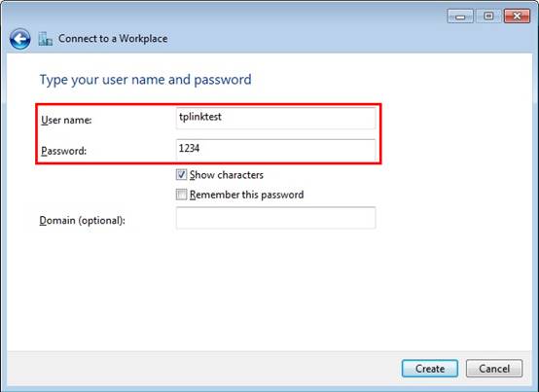Toggle via the "Remember this password" label text
The height and width of the screenshot is (392, 539).
click(x=246, y=195)
